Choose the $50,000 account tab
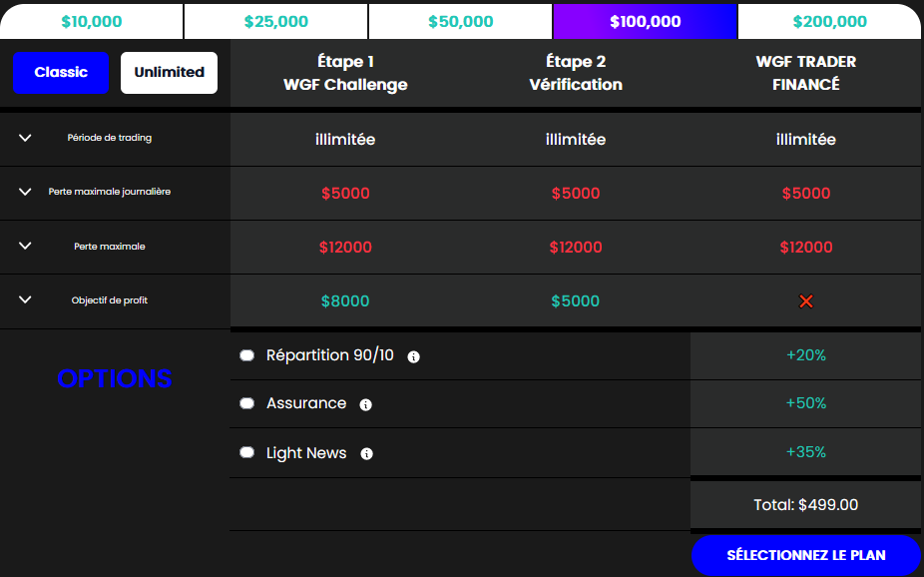924x577 pixels. tap(460, 21)
